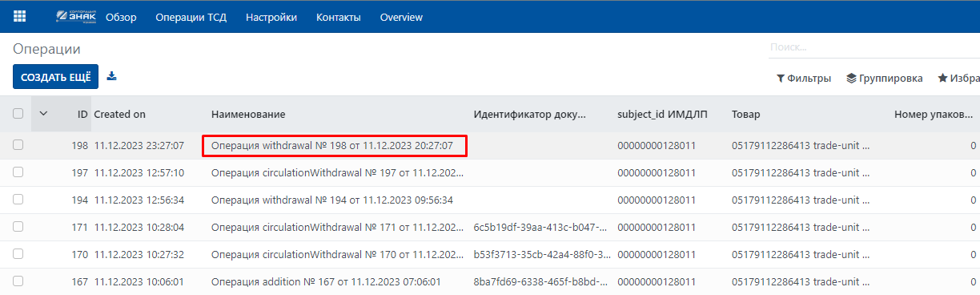
Task: Click ID 167 cell
Action: click(x=79, y=282)
